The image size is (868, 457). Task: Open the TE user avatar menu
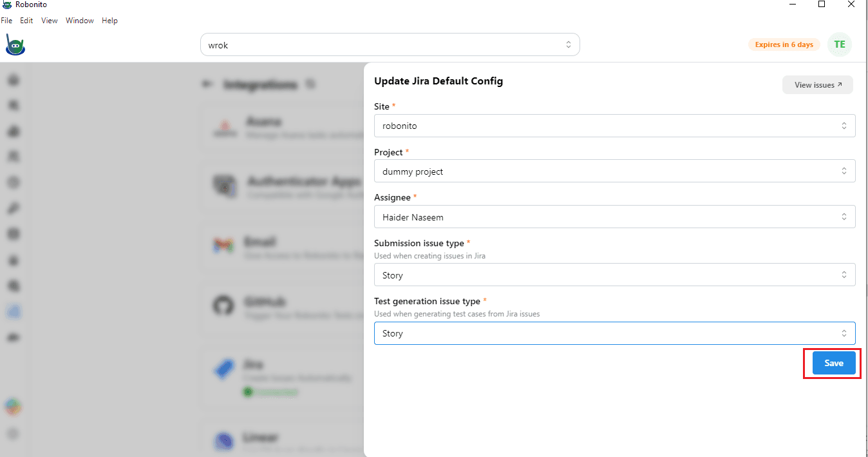(840, 44)
